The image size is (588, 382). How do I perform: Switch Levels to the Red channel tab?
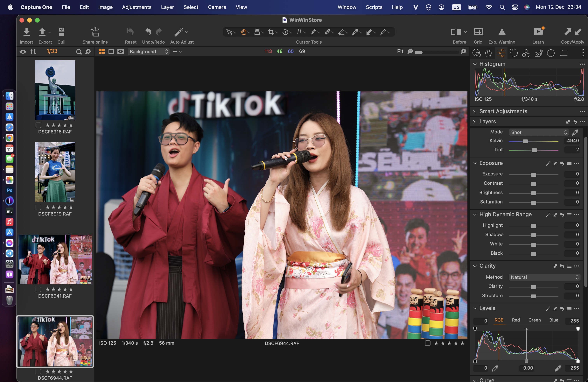(x=516, y=320)
